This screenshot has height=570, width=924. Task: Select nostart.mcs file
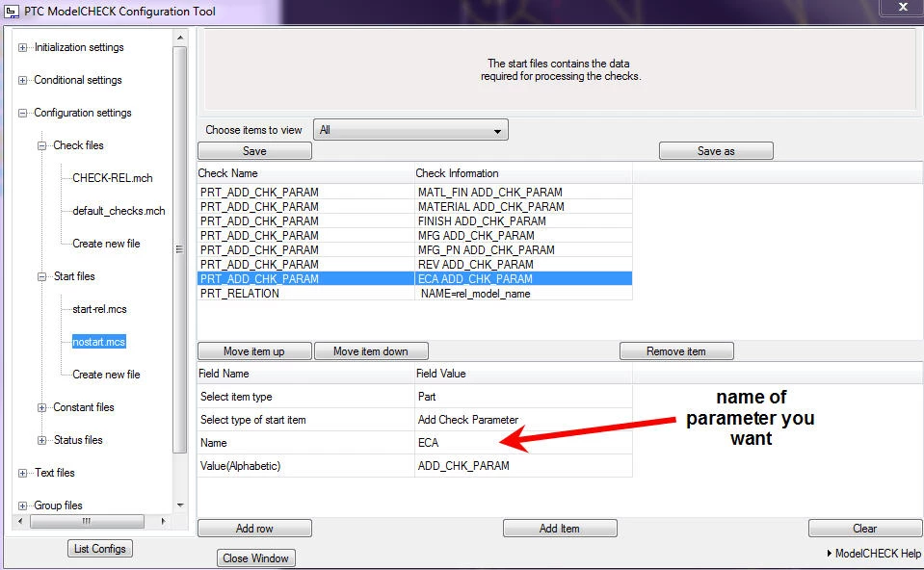98,342
